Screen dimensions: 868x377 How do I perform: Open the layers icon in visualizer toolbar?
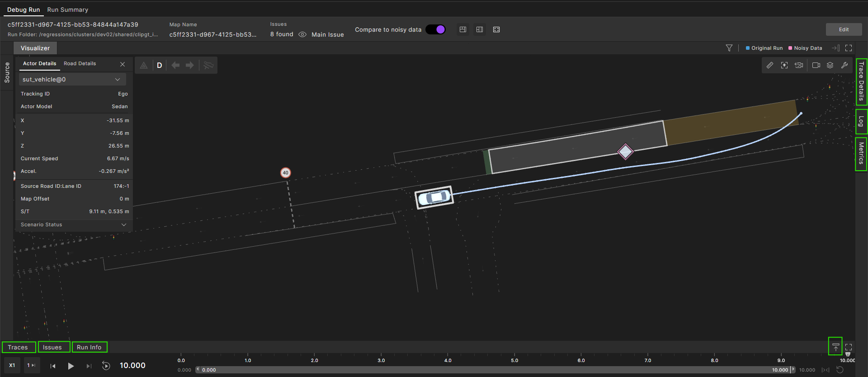coord(830,65)
